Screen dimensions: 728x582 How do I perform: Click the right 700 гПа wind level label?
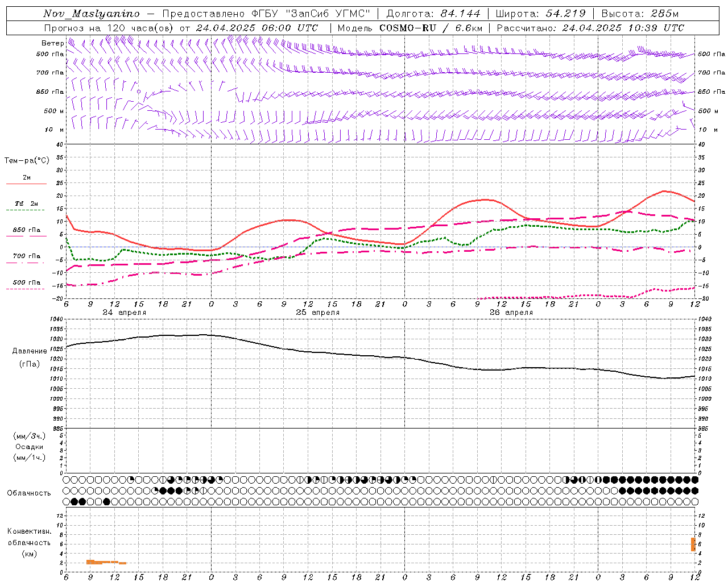(x=712, y=73)
